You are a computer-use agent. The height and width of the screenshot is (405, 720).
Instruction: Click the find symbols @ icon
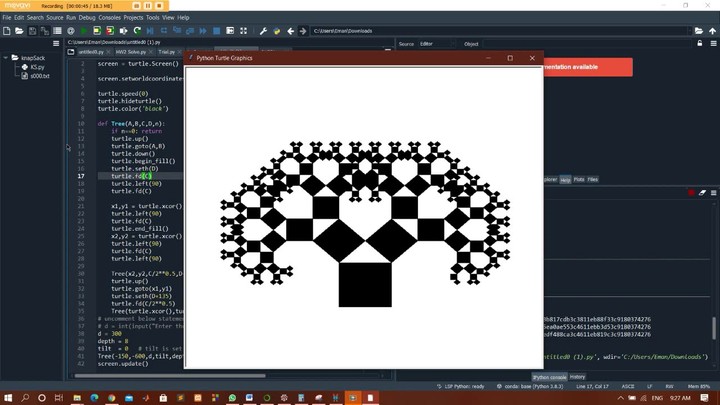click(71, 31)
